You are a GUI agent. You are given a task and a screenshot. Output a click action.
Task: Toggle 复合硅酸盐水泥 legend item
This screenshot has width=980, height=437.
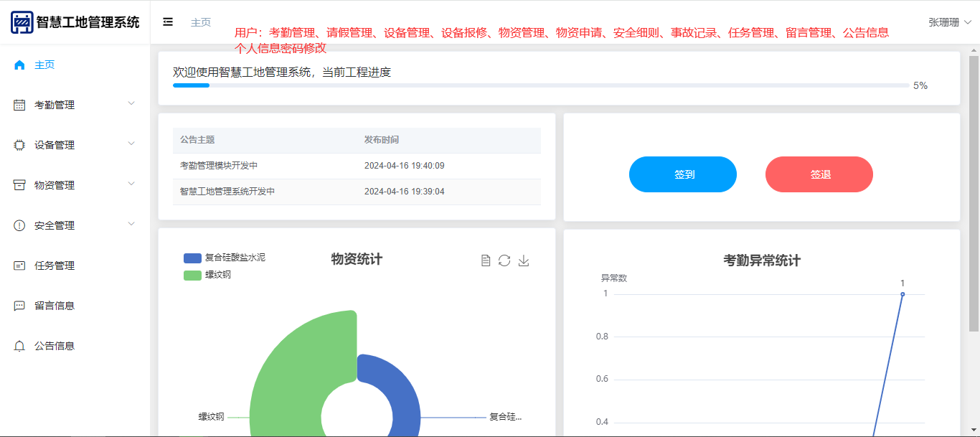point(224,258)
